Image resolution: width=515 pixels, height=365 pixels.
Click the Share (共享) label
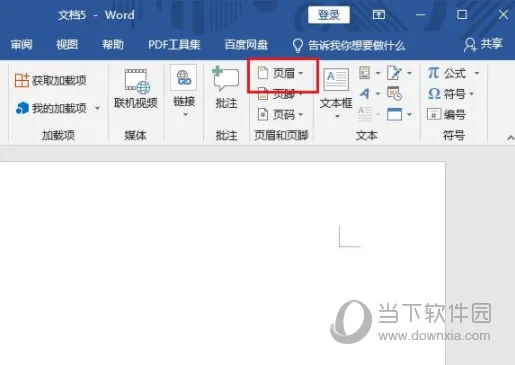pos(491,44)
